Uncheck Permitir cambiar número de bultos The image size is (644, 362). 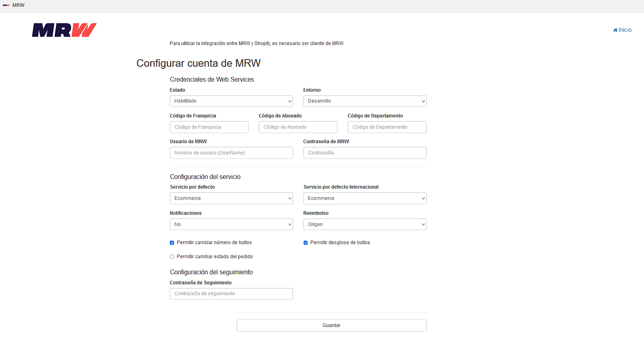(172, 243)
